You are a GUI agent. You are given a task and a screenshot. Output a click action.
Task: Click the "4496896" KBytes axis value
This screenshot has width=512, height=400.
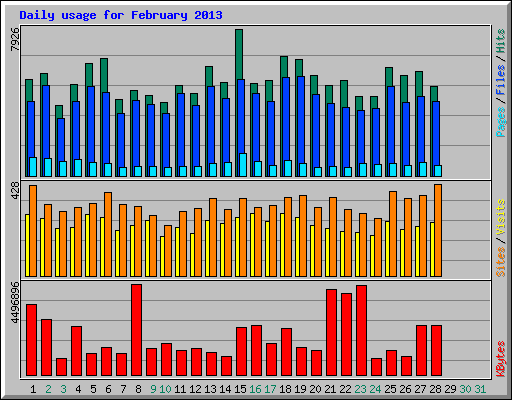click(x=15, y=303)
